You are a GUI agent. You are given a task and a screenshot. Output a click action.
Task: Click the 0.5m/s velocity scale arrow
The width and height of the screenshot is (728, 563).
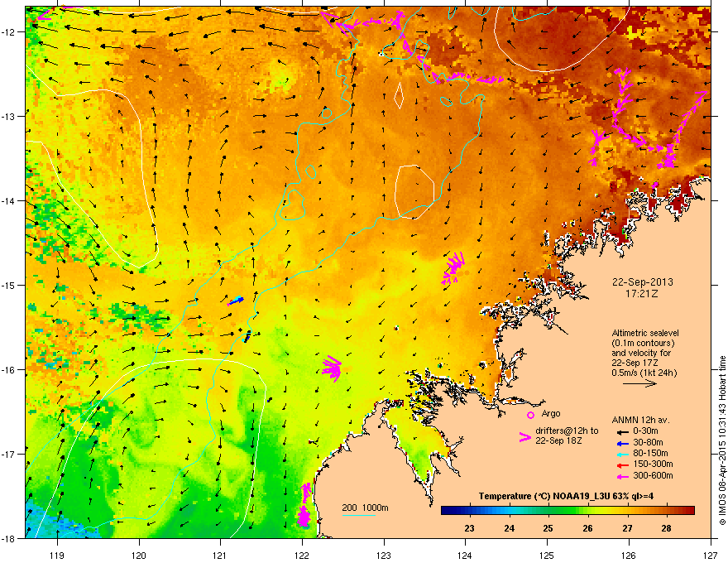pos(639,383)
